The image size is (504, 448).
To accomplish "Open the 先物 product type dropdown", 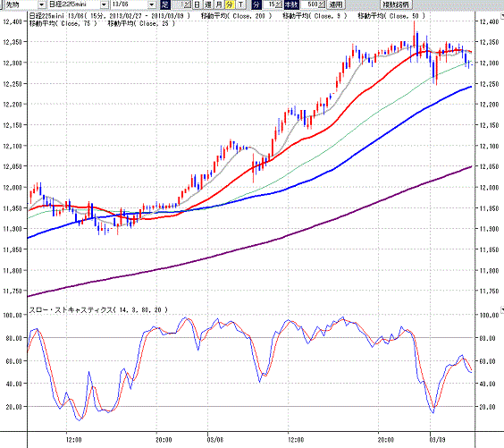I will click(x=42, y=4).
